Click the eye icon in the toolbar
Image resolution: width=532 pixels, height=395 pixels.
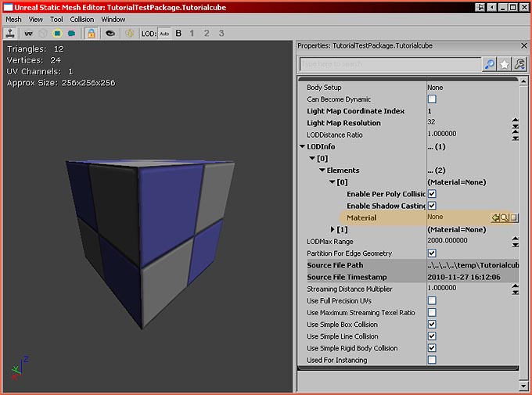click(110, 34)
